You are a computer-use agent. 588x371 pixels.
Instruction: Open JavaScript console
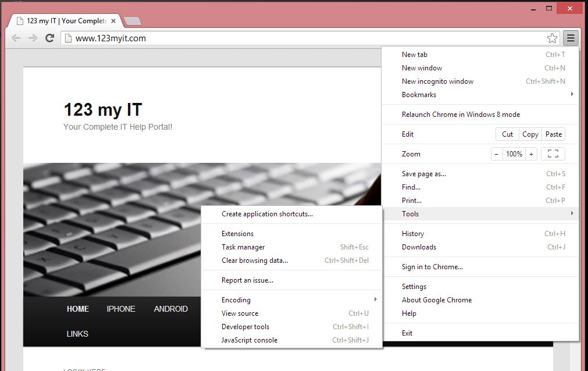292,340
